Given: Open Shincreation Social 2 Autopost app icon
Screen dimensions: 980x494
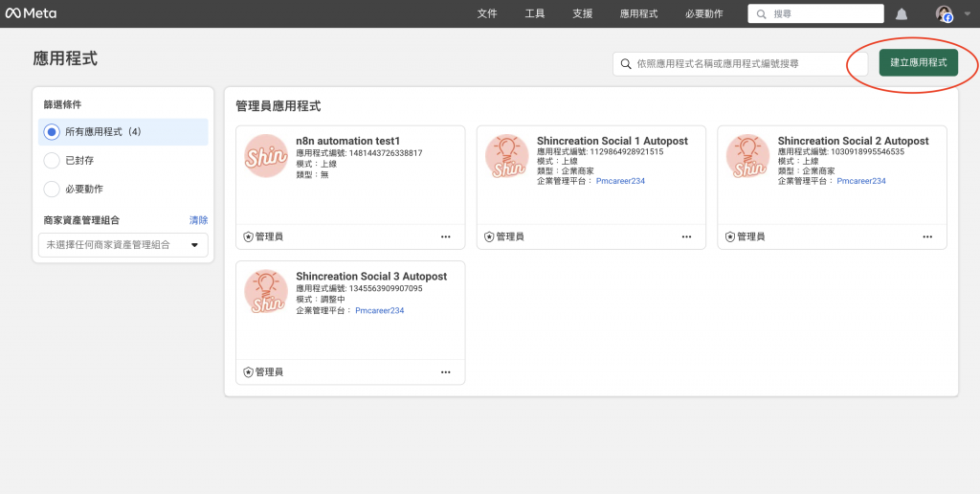Looking at the screenshot, I should click(747, 156).
